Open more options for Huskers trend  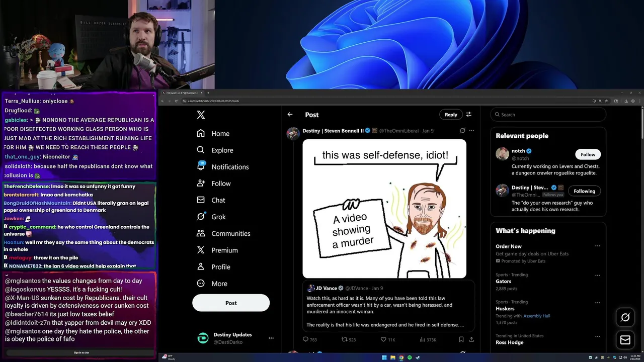click(597, 303)
